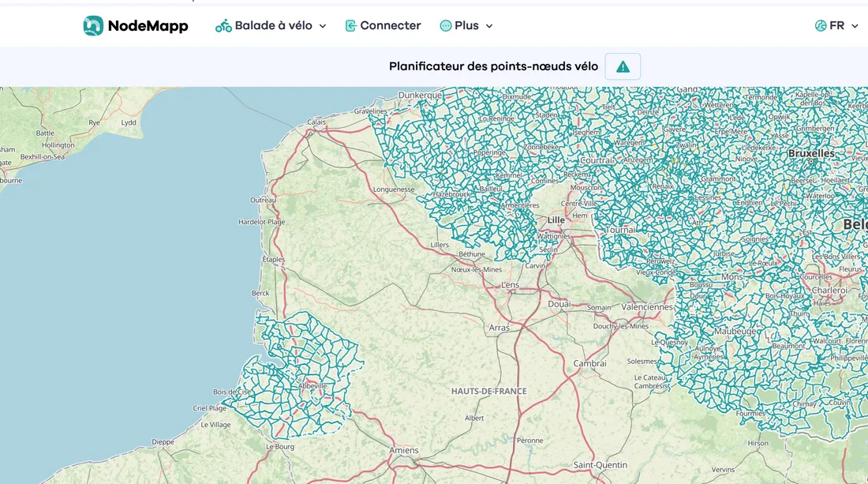
Task: Select the Connecter menu item
Action: 391,25
